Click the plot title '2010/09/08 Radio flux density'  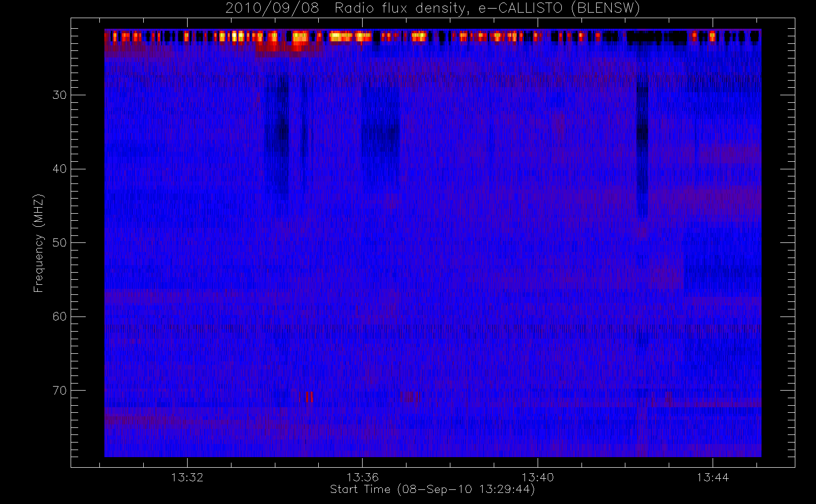click(x=432, y=9)
